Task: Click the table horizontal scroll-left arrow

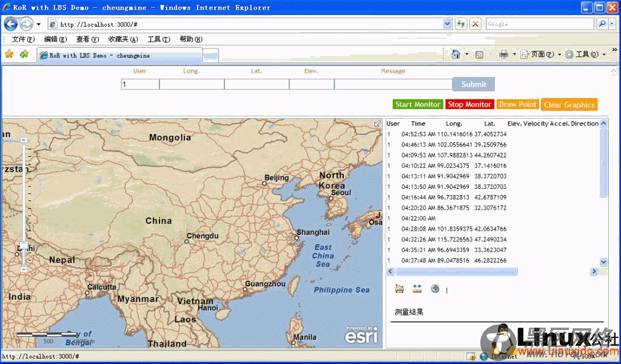Action: [x=391, y=271]
